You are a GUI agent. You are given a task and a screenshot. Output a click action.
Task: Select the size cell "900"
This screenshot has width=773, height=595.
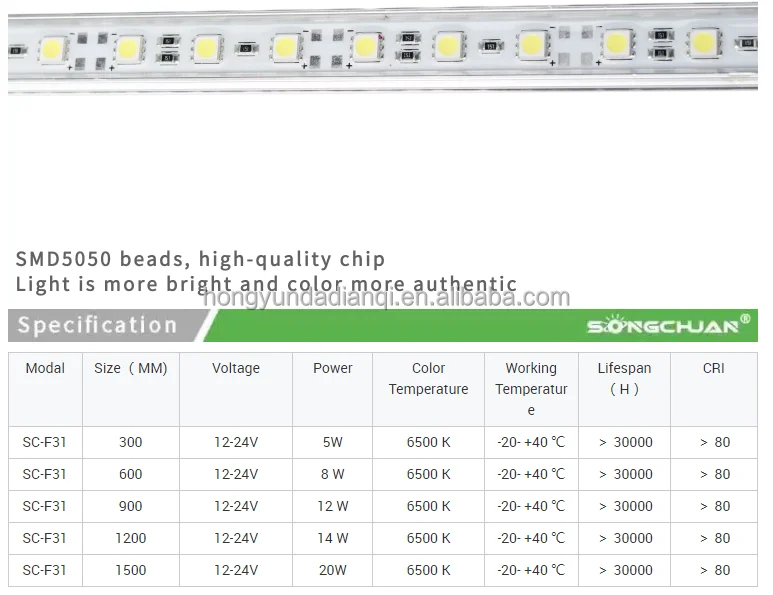(131, 506)
